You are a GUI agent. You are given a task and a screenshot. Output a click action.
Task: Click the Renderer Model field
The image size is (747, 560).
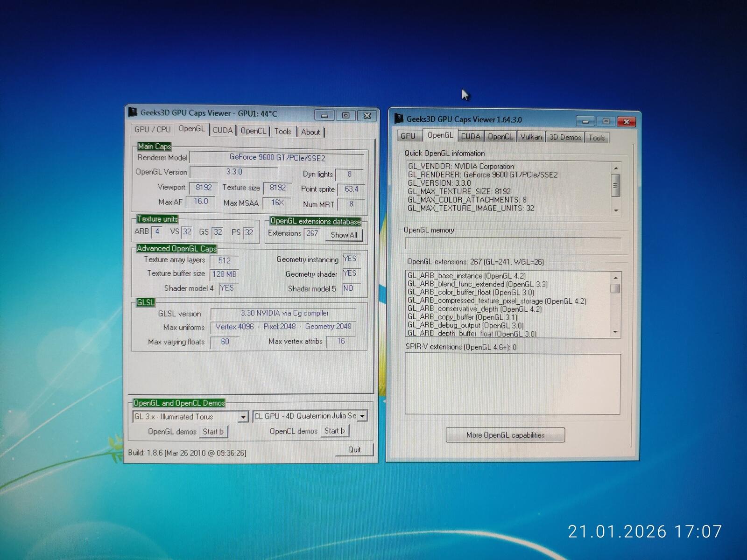pyautogui.click(x=277, y=158)
